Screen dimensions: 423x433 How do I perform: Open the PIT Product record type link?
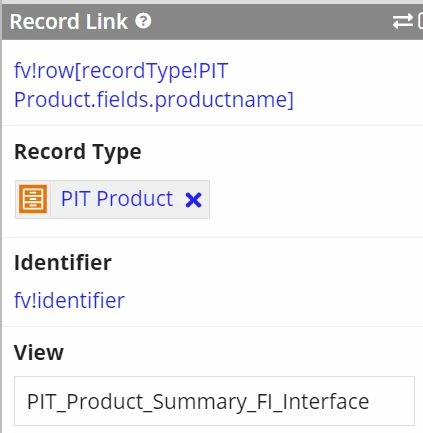point(117,199)
